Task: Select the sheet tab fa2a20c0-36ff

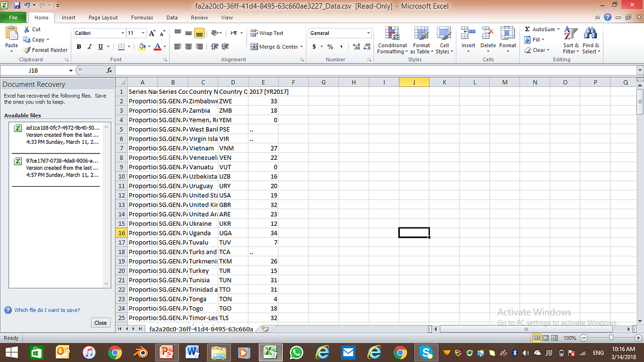Action: (201, 329)
